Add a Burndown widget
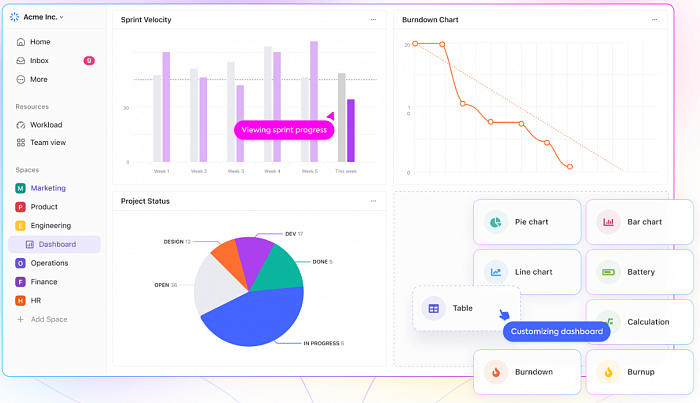This screenshot has width=700, height=403. coord(527,372)
